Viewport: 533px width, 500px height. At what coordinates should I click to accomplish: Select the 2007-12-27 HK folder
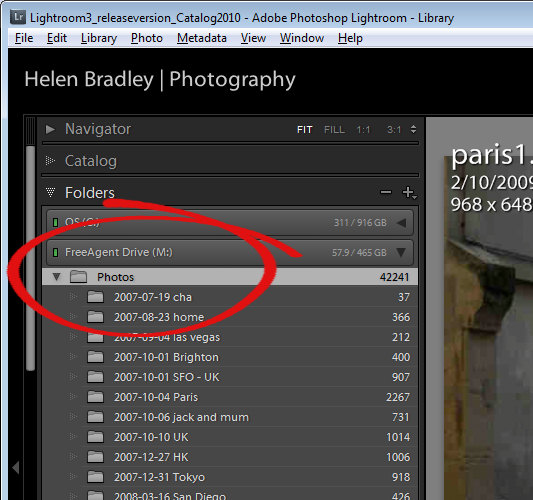click(230, 457)
